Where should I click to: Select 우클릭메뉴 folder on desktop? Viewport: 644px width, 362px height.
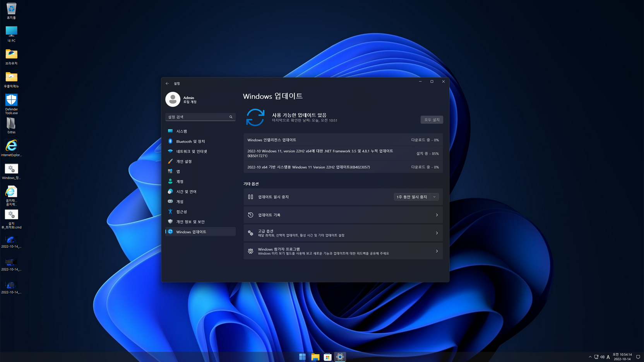(11, 80)
